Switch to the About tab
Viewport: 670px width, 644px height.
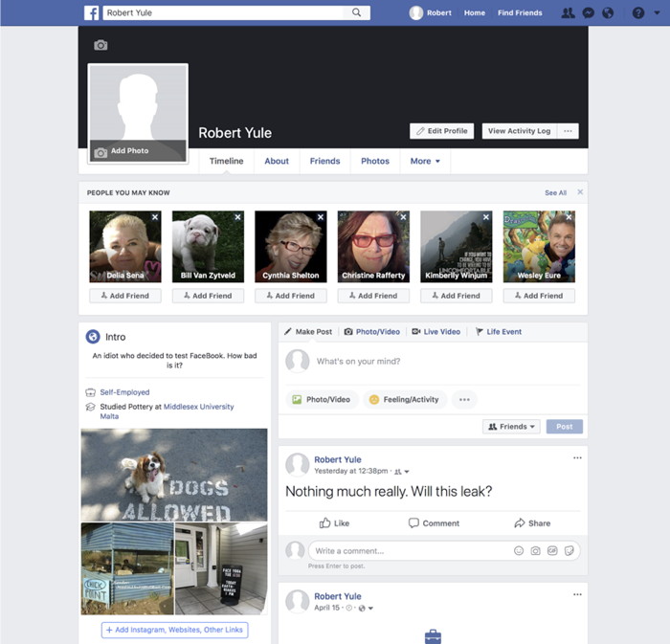tap(277, 161)
